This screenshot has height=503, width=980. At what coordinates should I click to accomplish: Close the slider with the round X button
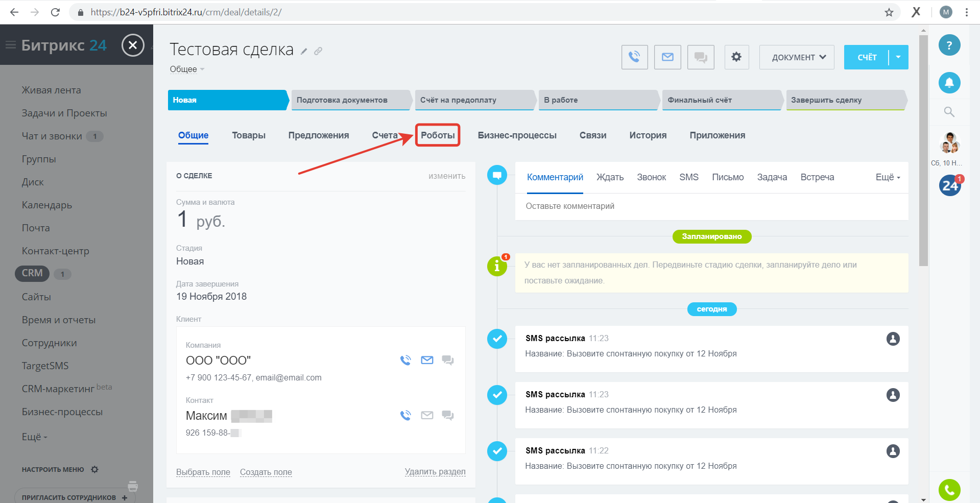click(x=133, y=45)
